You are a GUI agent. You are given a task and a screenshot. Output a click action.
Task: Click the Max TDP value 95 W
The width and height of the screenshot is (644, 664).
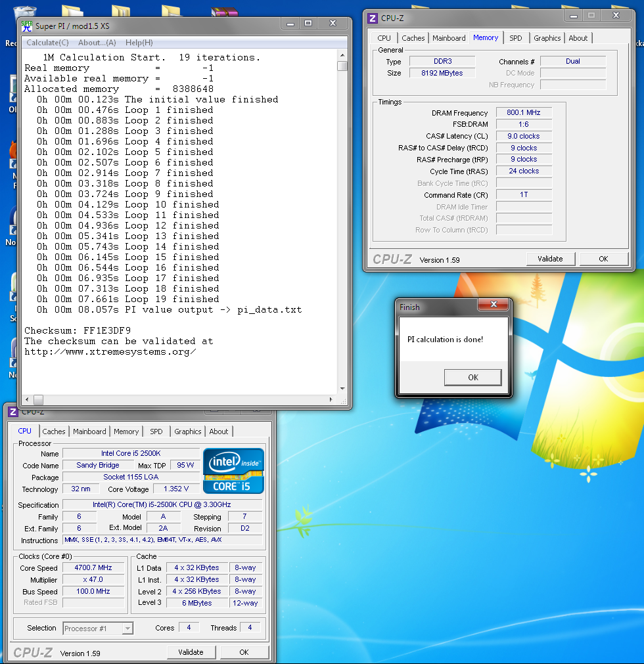pos(185,466)
